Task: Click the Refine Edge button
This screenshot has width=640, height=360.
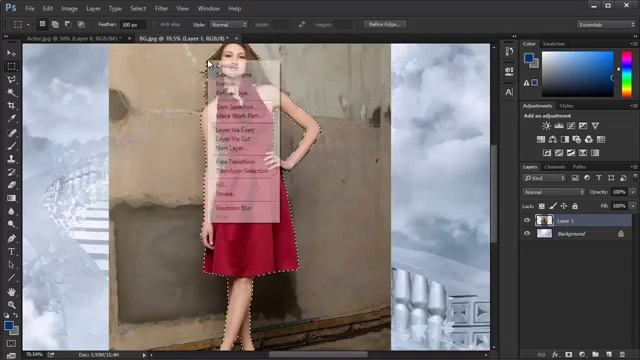Action: click(385, 24)
